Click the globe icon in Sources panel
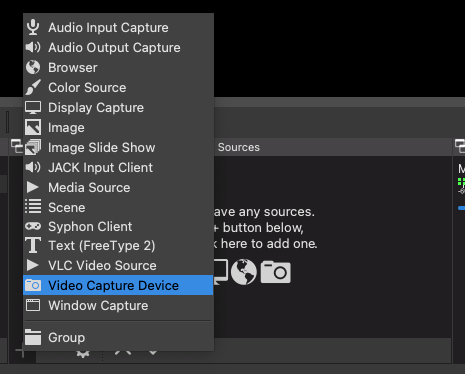This screenshot has width=465, height=374. 244,272
